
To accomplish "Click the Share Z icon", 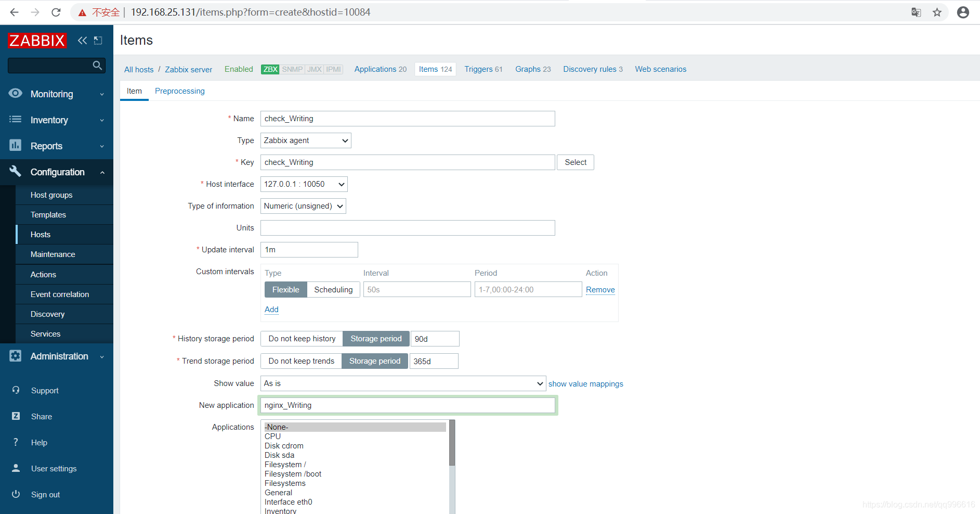I will pos(16,416).
